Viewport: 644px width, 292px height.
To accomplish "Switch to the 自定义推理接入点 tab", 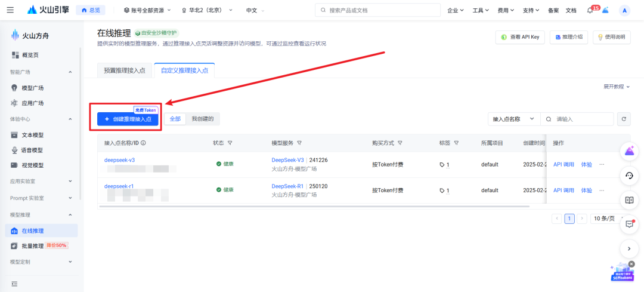I will [x=184, y=70].
